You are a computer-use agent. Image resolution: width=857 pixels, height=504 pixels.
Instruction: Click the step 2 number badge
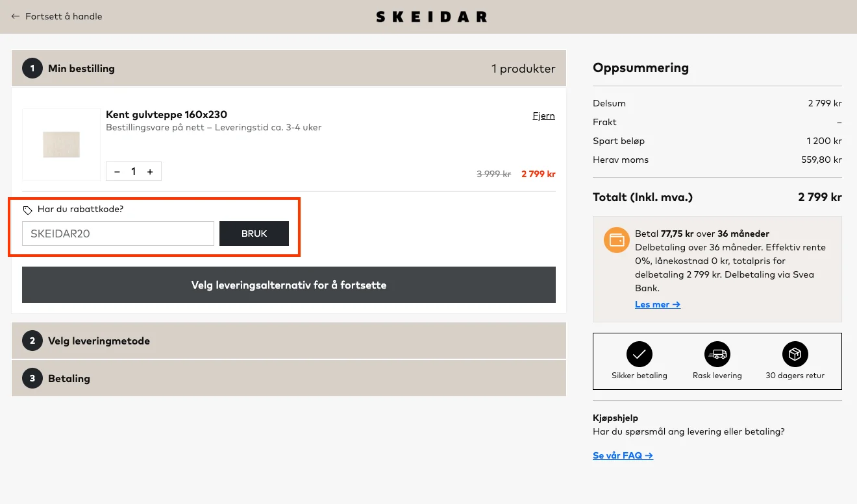pyautogui.click(x=32, y=341)
